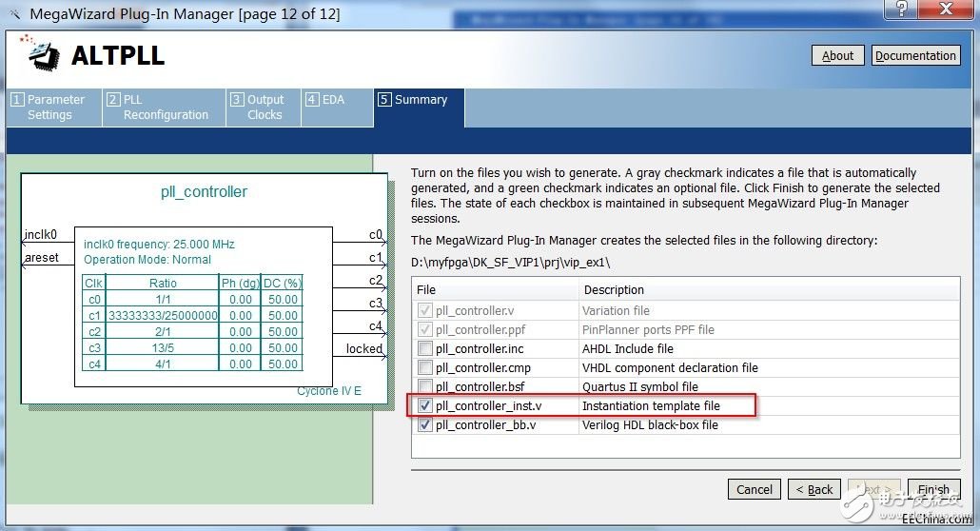
Task: Go to the Output Clocks tab
Action: [x=263, y=107]
